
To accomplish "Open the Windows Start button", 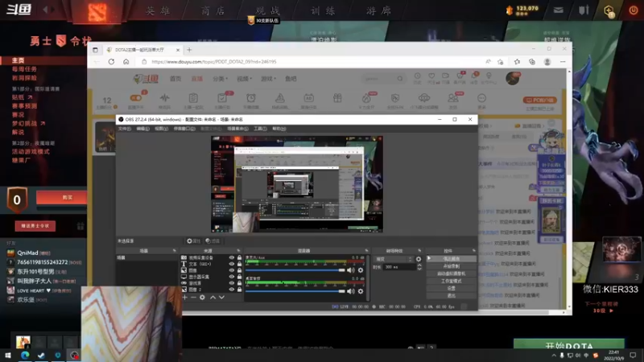I will (x=7, y=355).
